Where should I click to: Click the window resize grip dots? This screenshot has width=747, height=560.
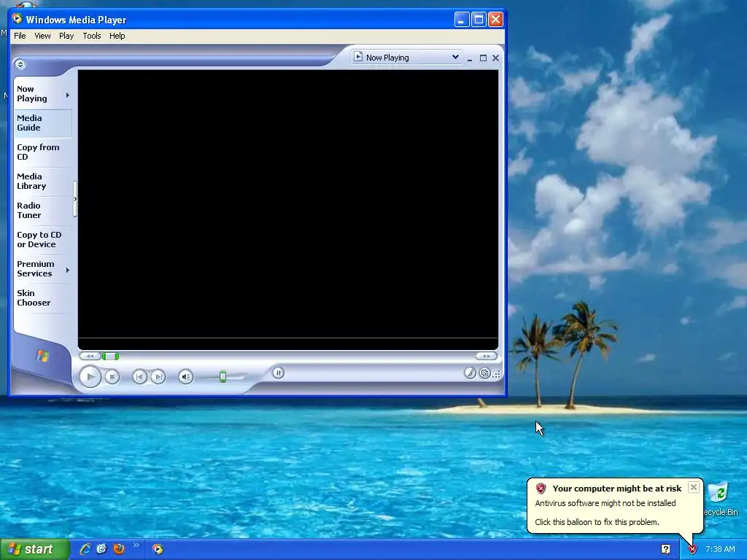point(497,374)
